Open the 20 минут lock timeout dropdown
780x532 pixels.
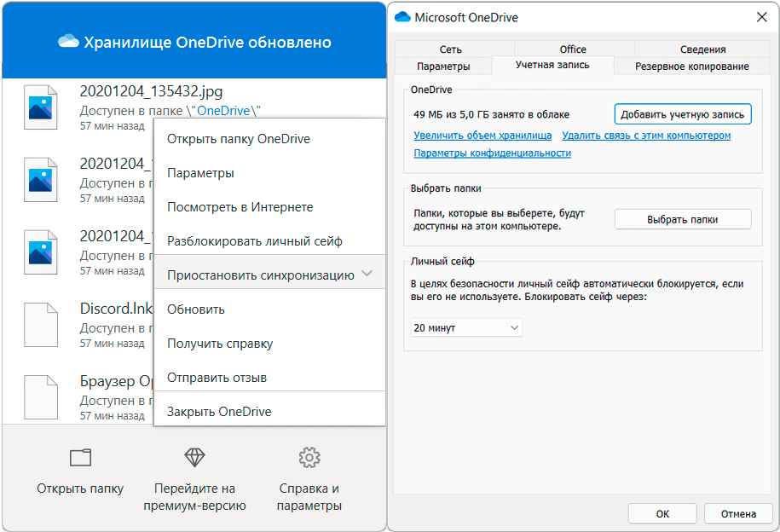pos(466,327)
